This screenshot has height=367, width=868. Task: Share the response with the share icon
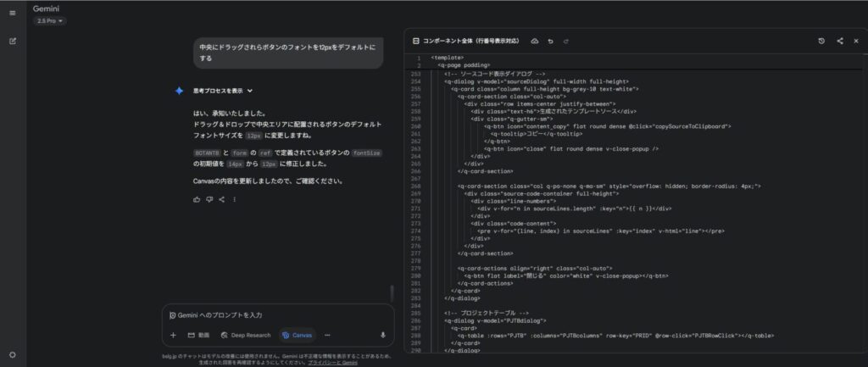tap(222, 199)
